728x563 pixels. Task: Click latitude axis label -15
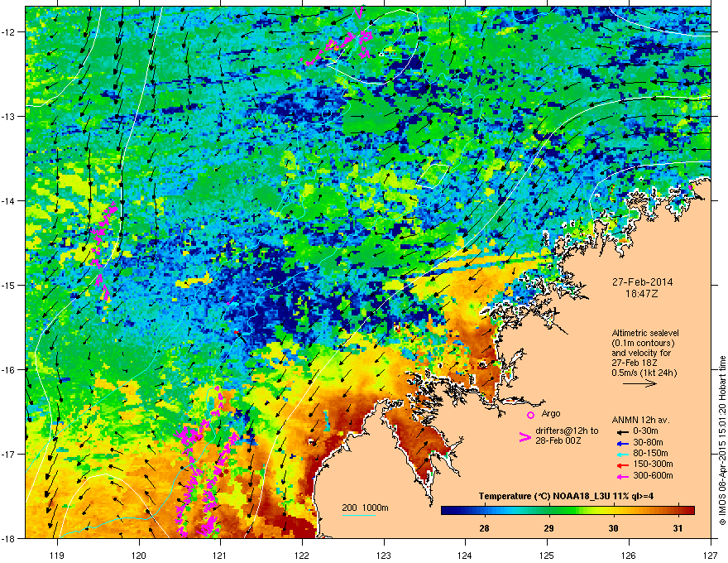pyautogui.click(x=9, y=285)
